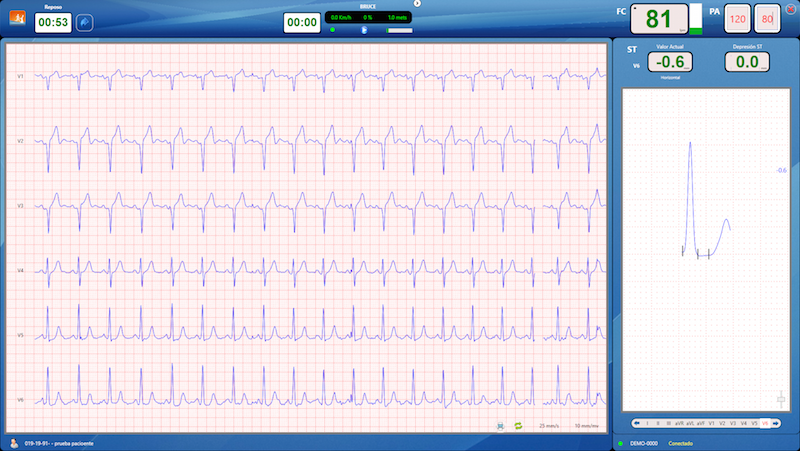The height and width of the screenshot is (451, 800).
Task: Click the print icon below ECG traces
Action: coord(499,426)
